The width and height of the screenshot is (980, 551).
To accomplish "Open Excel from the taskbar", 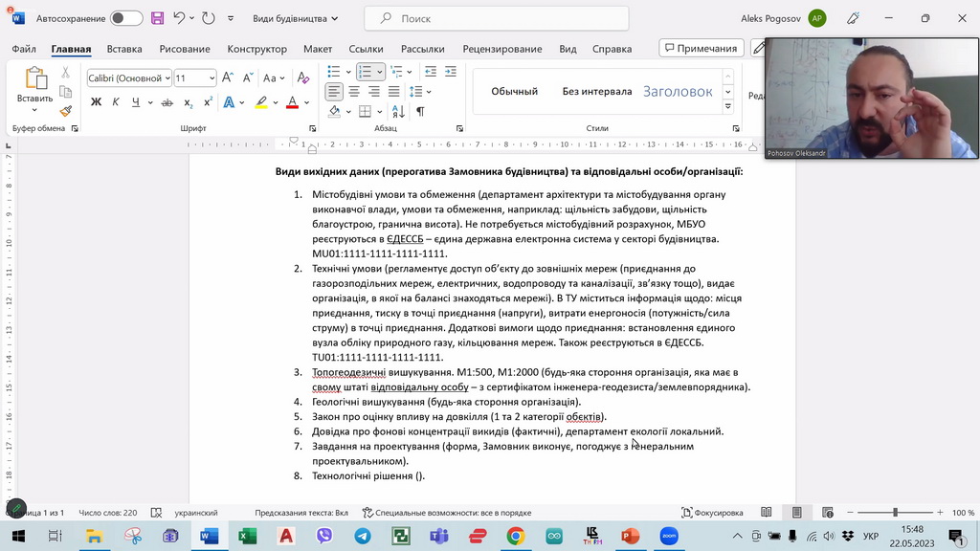I will (248, 536).
